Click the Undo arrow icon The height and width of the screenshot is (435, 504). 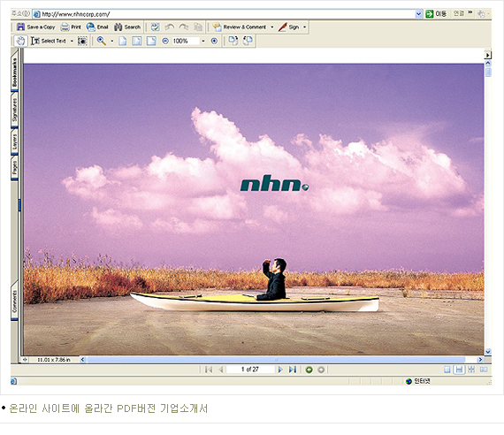point(170,27)
